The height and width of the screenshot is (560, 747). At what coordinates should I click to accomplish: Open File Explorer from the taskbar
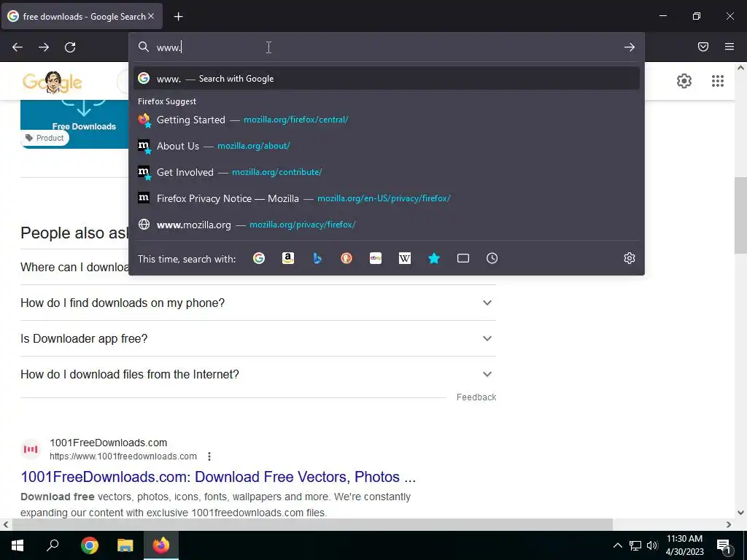tap(125, 545)
